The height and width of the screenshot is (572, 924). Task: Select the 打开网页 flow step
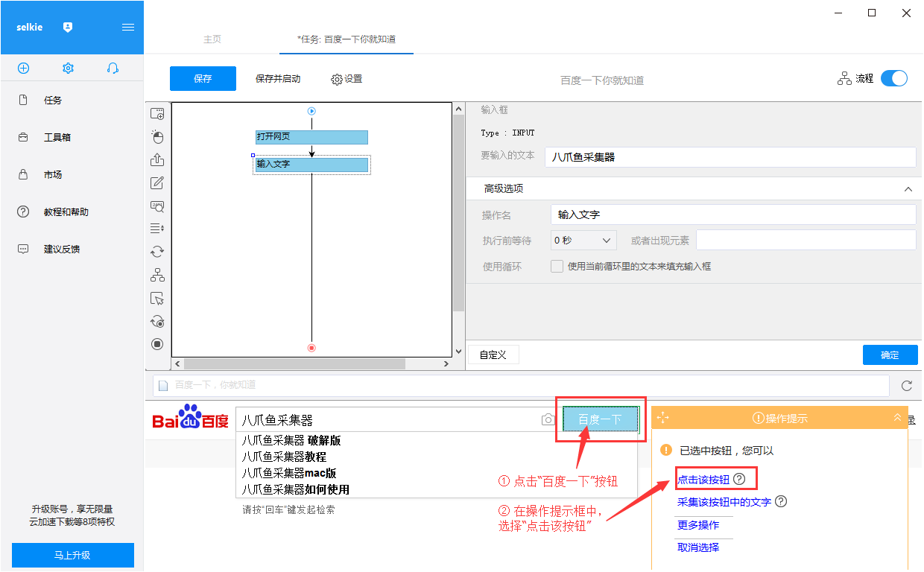tap(311, 137)
